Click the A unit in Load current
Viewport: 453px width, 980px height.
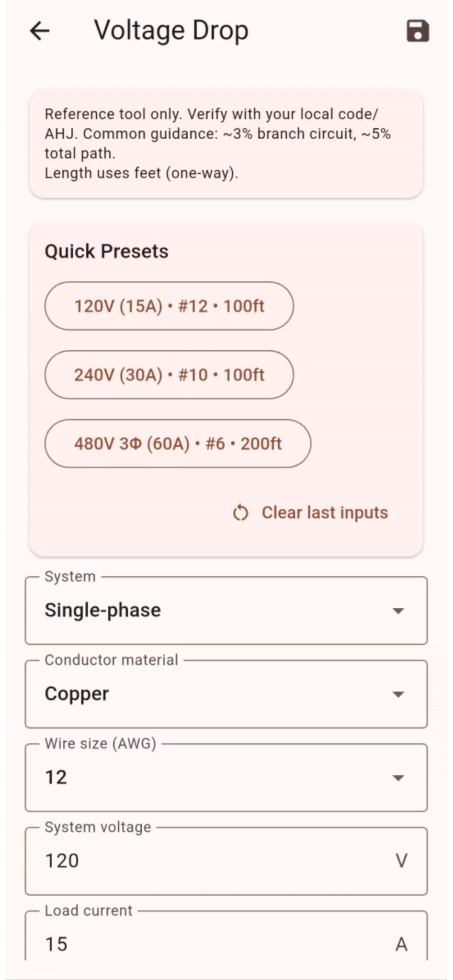pyautogui.click(x=401, y=944)
